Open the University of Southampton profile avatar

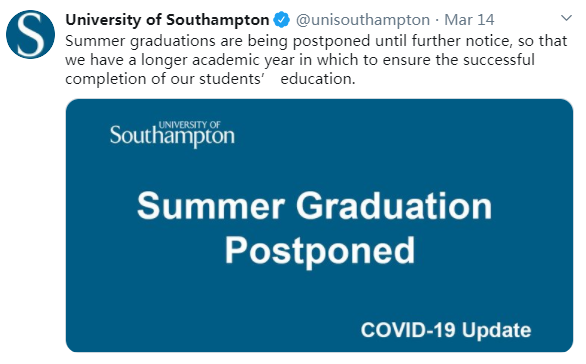click(x=30, y=34)
